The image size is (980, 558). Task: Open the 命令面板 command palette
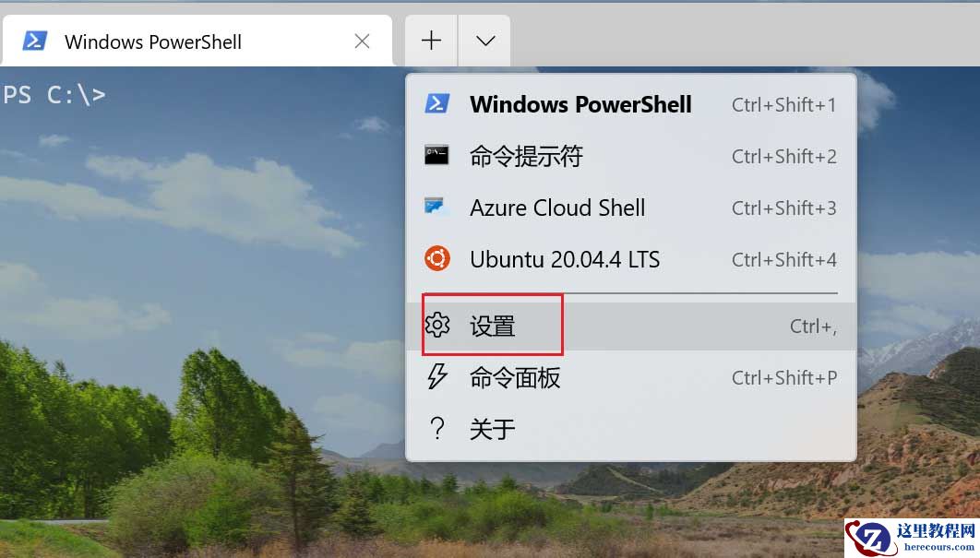(x=513, y=377)
